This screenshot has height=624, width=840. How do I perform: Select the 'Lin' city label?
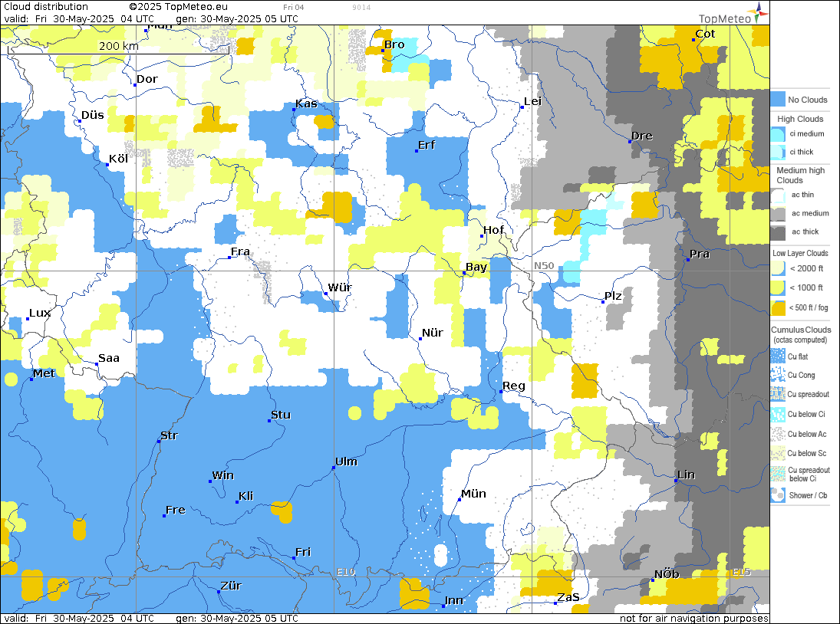pyautogui.click(x=687, y=475)
